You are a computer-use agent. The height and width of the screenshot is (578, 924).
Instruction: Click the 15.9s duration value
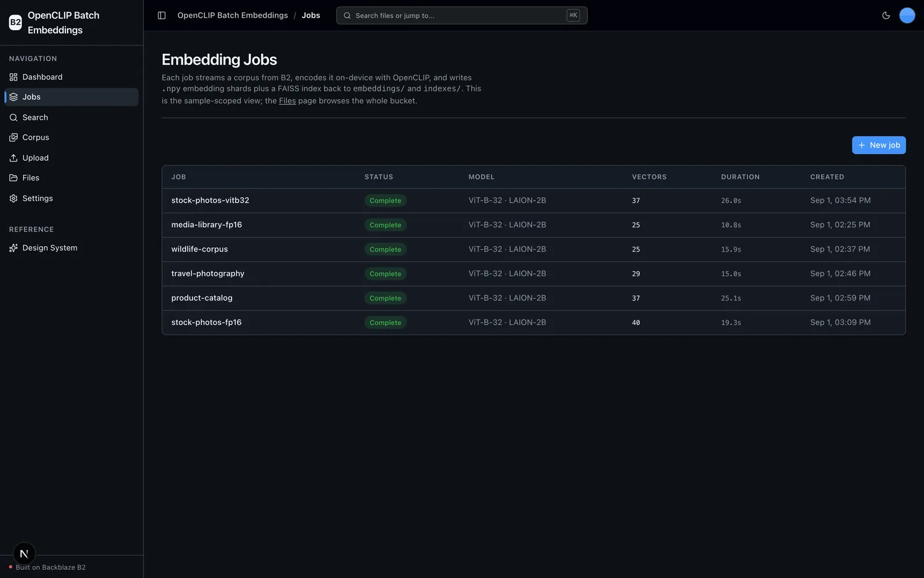tap(731, 250)
